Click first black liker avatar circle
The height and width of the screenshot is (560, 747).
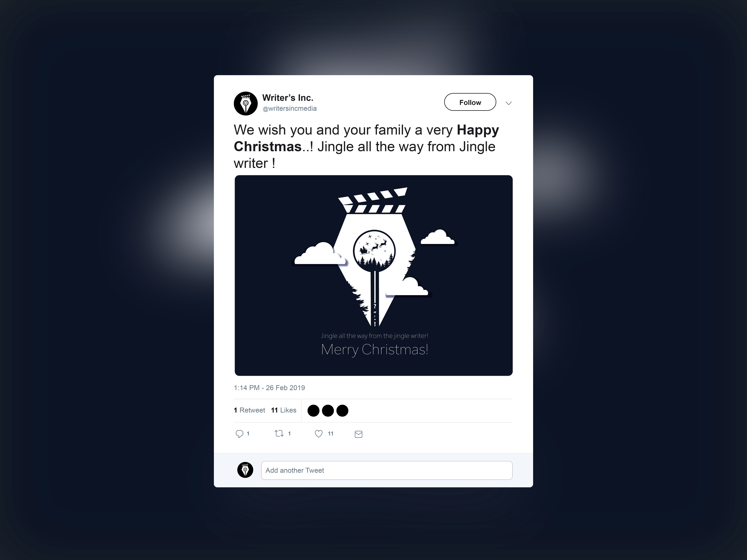coord(313,410)
